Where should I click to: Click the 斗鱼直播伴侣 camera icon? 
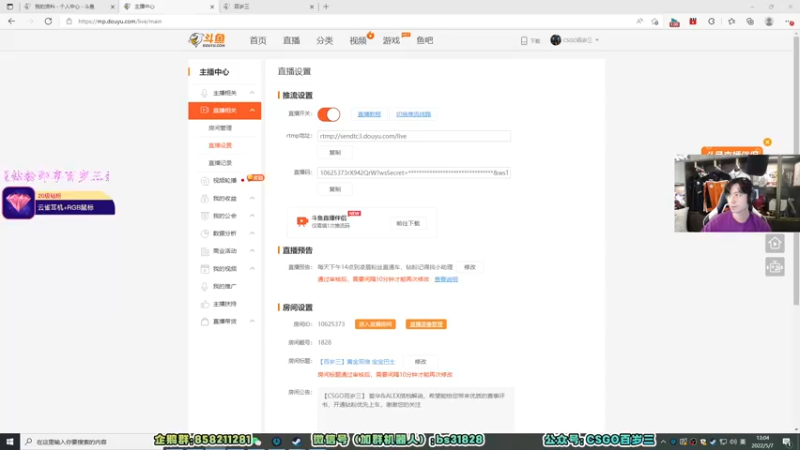coord(302,221)
